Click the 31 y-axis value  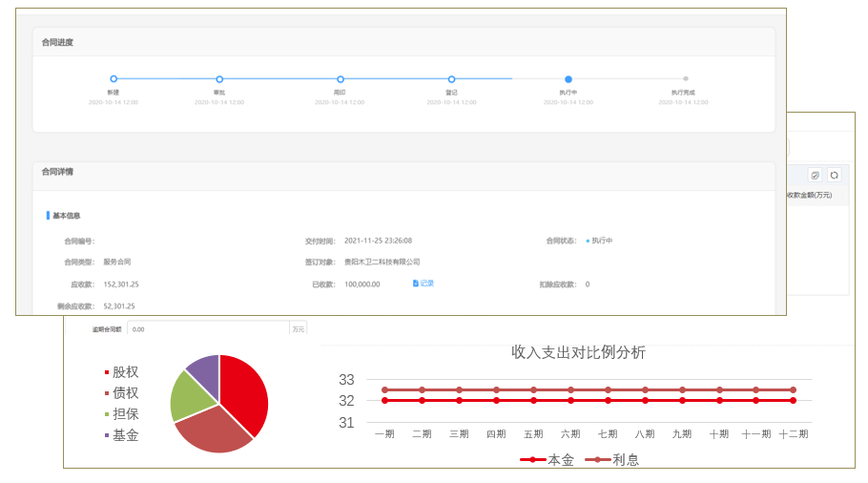[x=346, y=423]
